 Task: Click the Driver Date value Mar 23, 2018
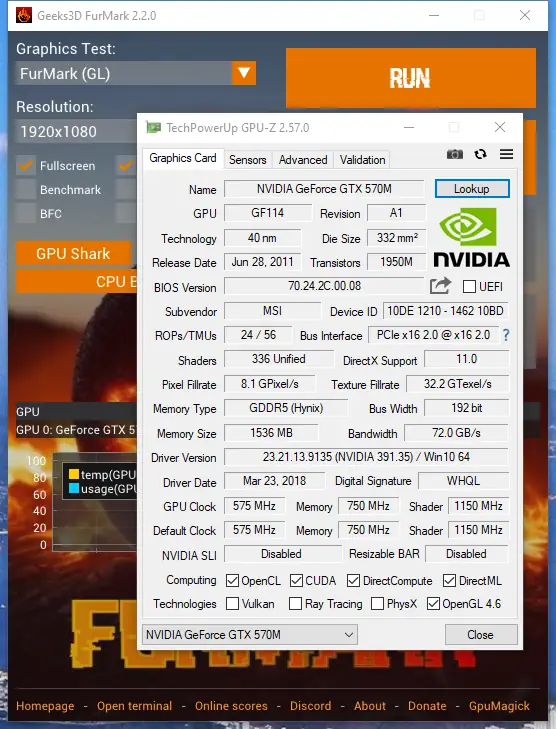pos(274,481)
